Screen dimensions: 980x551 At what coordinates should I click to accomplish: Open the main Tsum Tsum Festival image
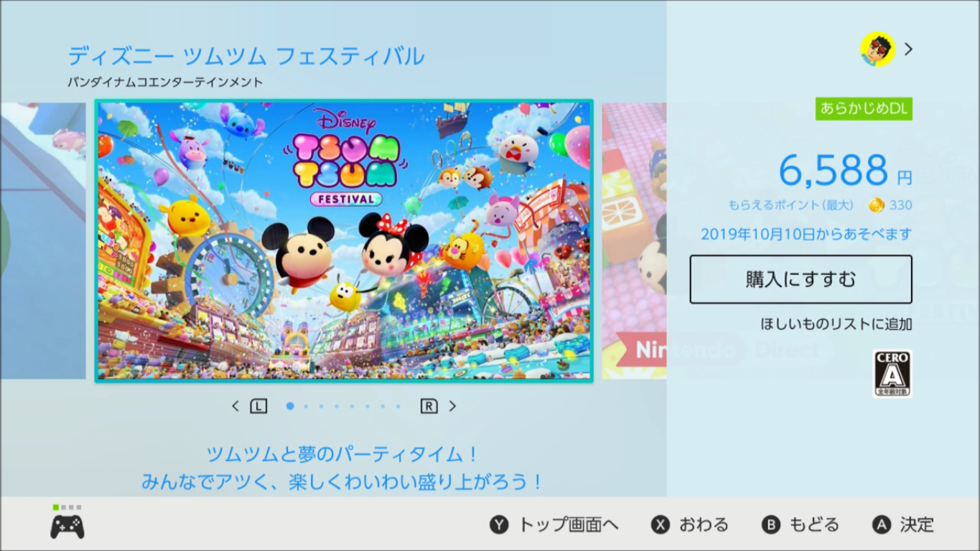coord(344,240)
